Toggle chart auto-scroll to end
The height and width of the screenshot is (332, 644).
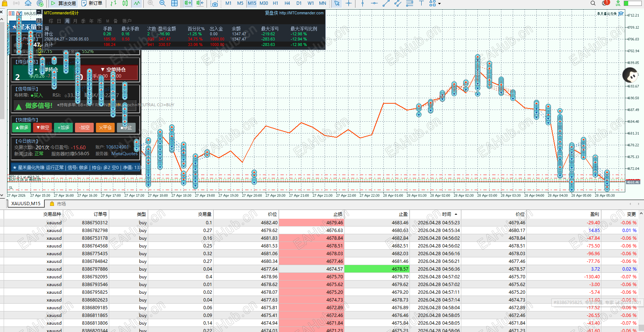click(188, 3)
